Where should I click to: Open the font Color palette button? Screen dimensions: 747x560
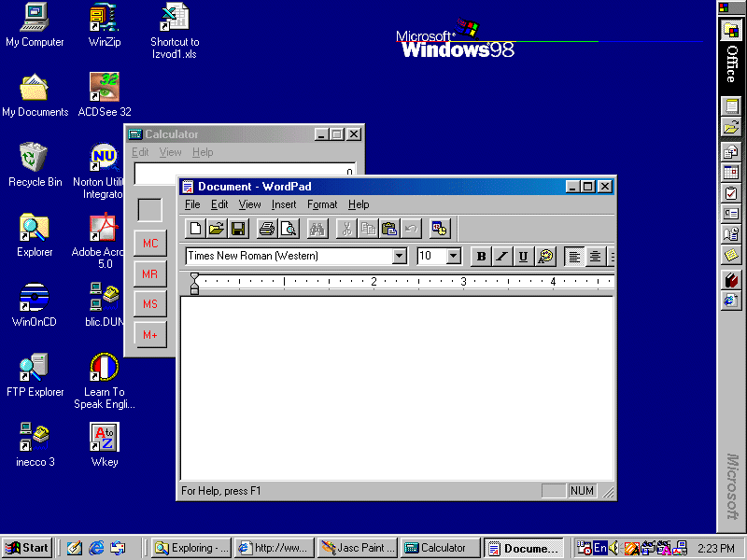click(545, 256)
